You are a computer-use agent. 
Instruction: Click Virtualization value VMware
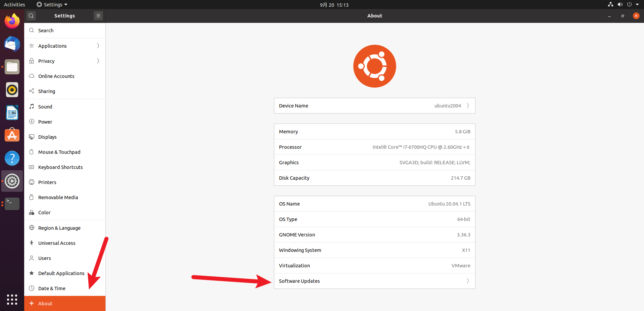(461, 266)
